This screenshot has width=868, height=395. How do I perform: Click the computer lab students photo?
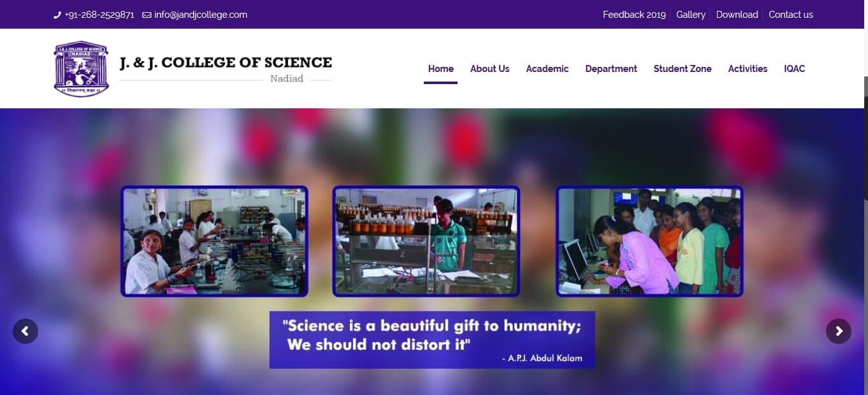(649, 241)
